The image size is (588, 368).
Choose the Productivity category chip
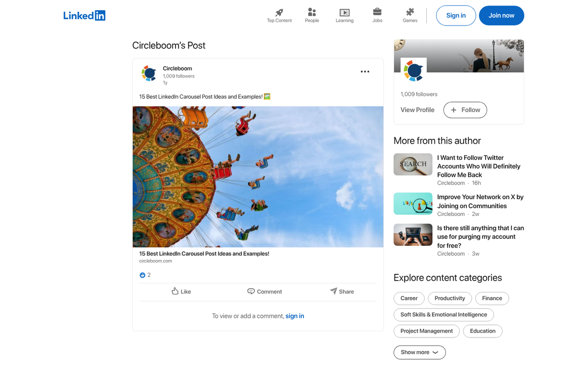[x=449, y=298]
